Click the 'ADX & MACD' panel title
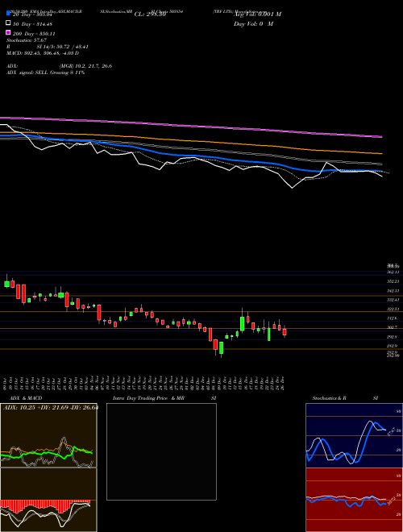Screen dimensions: 403x532 tap(26, 398)
